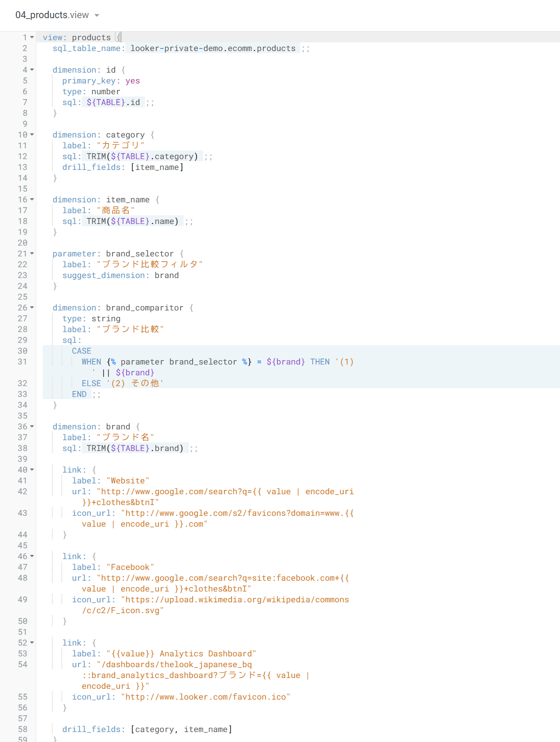
Task: Click the type: number text
Action: click(91, 92)
